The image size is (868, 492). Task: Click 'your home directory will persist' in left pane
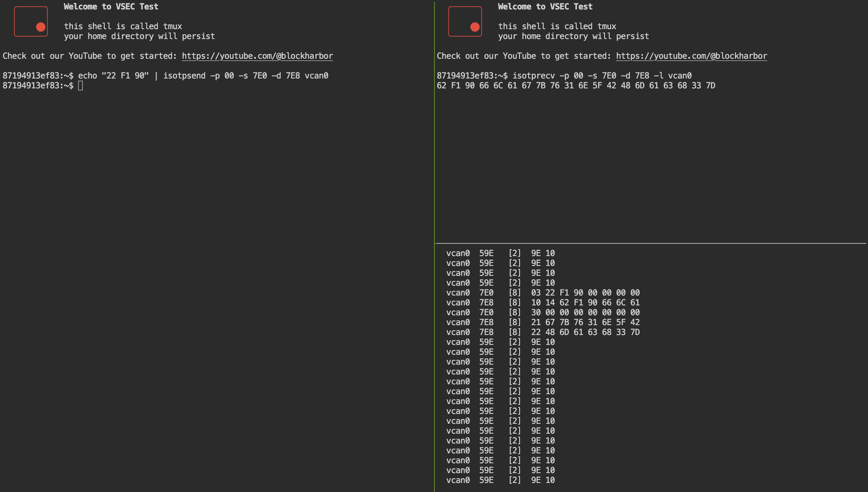point(139,36)
